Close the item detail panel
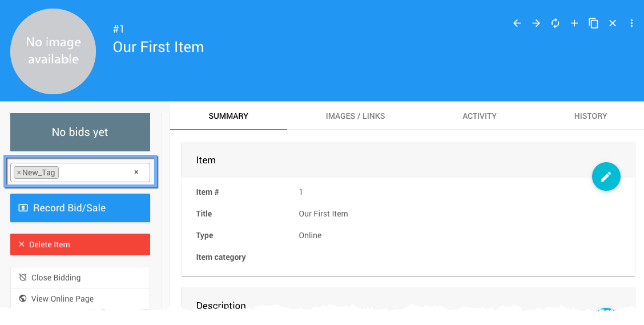 click(613, 23)
